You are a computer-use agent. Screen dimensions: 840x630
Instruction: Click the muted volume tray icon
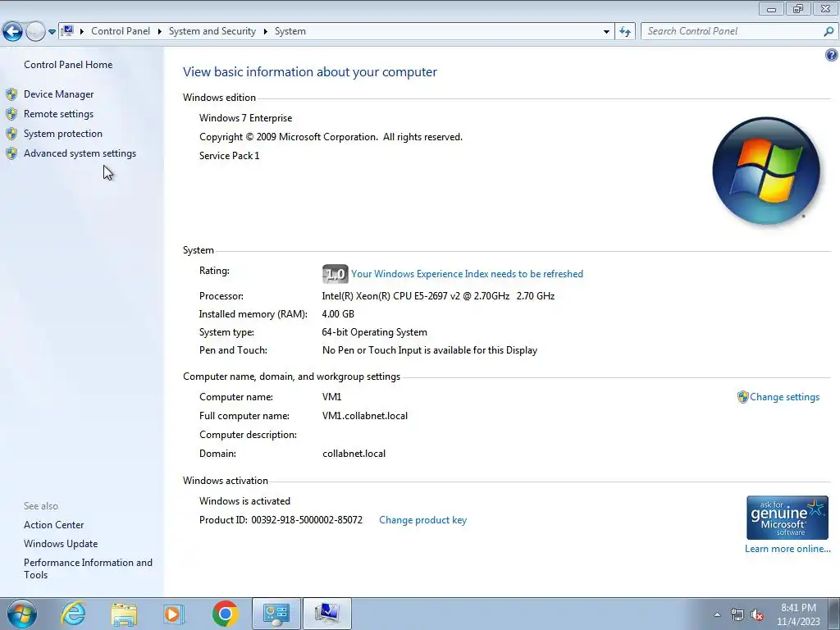tap(757, 615)
